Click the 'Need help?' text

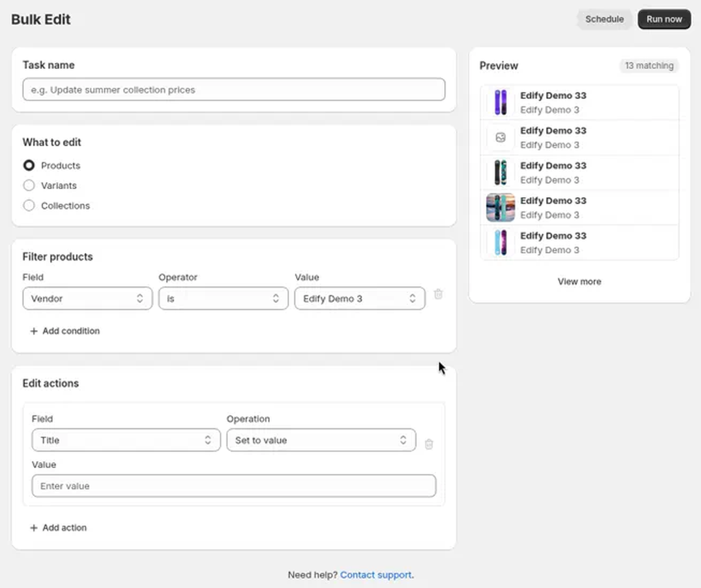point(312,575)
